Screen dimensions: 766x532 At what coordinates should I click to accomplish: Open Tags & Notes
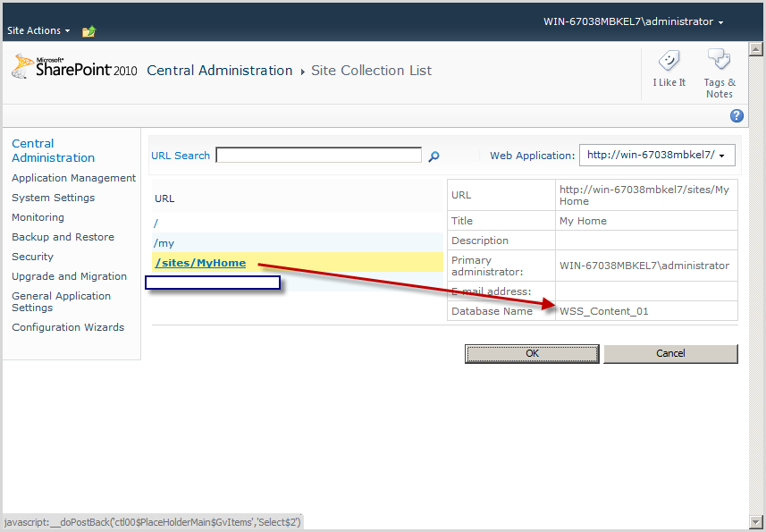pyautogui.click(x=720, y=73)
